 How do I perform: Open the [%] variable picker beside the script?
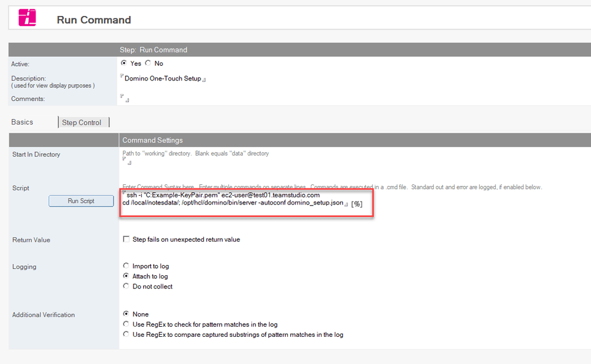355,204
